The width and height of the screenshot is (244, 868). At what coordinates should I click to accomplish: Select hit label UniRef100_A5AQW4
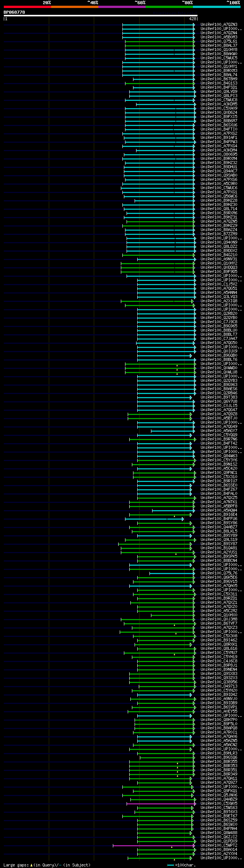coord(219,511)
